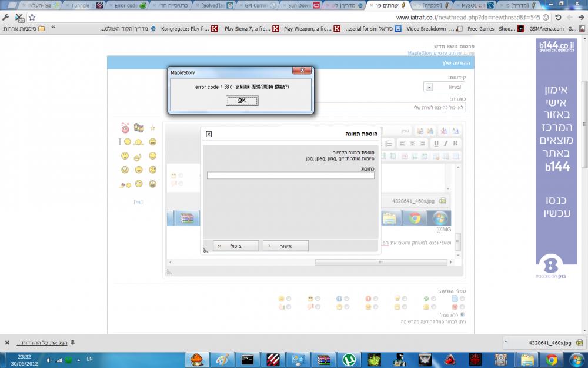This screenshot has height=368, width=588.
Task: Switch to the Error code browser tab
Action: pos(128,5)
